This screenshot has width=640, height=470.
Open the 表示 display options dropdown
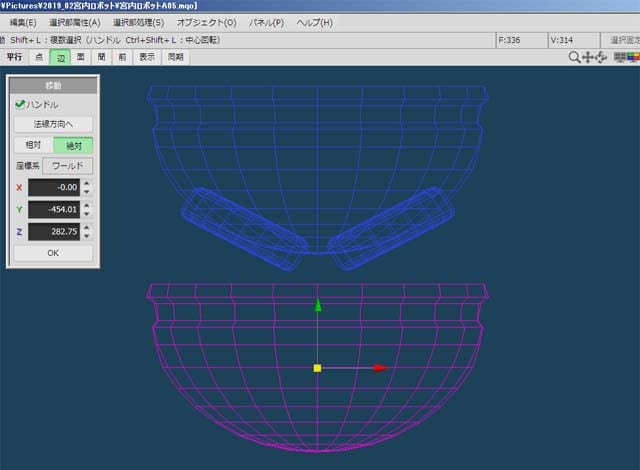pyautogui.click(x=147, y=57)
